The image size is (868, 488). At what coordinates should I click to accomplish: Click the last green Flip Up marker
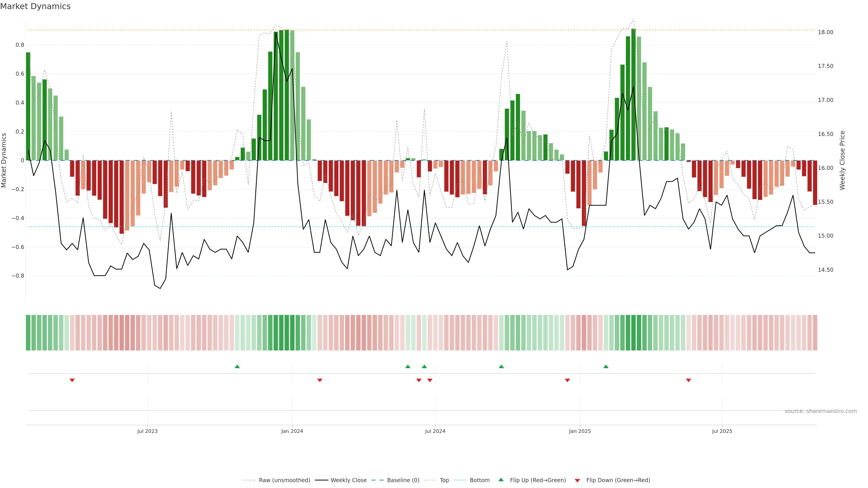[606, 366]
